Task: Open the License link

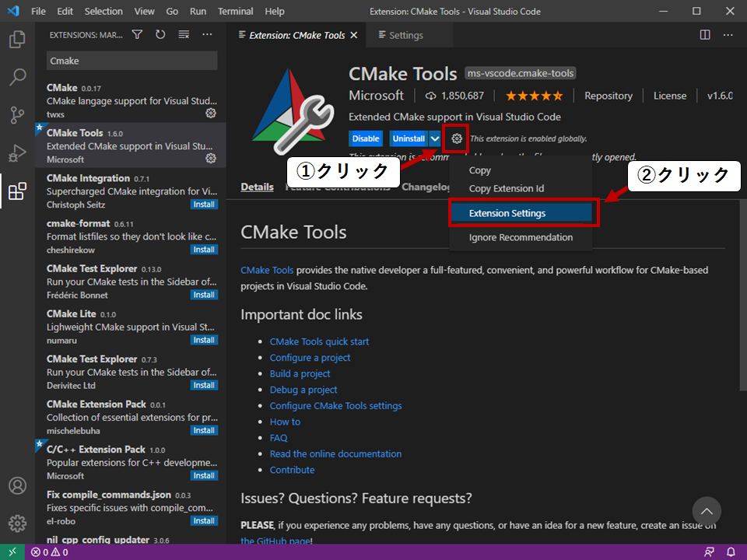Action: click(x=670, y=96)
